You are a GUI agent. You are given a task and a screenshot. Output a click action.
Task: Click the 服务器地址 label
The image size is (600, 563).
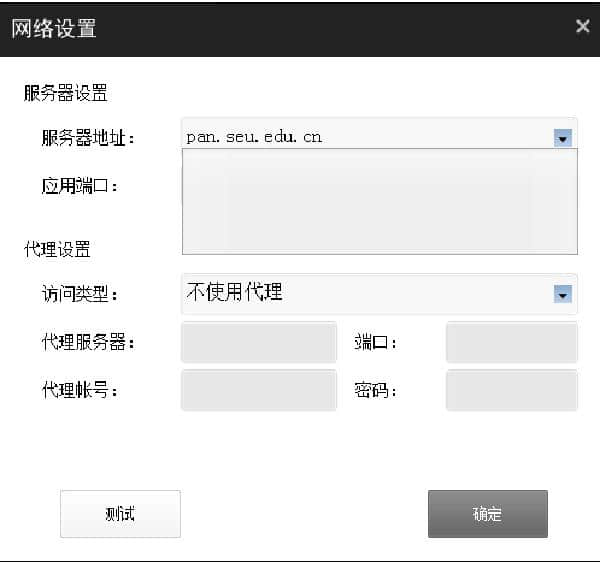tap(88, 138)
